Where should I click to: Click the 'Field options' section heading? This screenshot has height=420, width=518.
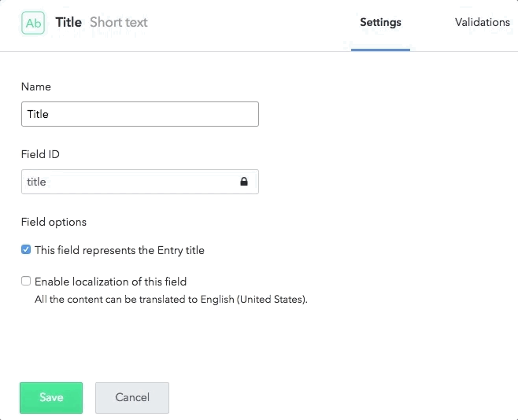point(54,222)
